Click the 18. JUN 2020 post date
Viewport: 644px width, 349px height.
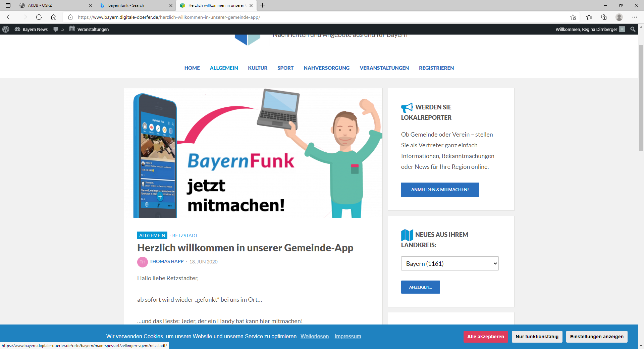[x=204, y=262]
